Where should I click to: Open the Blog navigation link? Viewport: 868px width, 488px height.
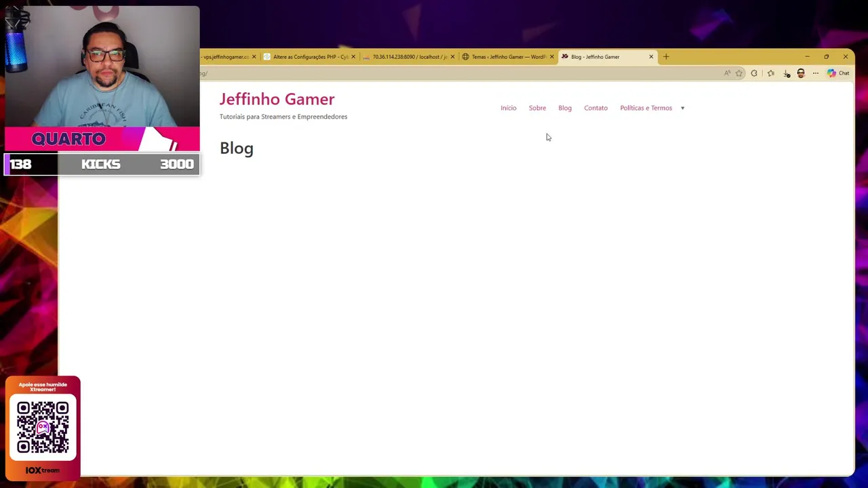pos(565,108)
